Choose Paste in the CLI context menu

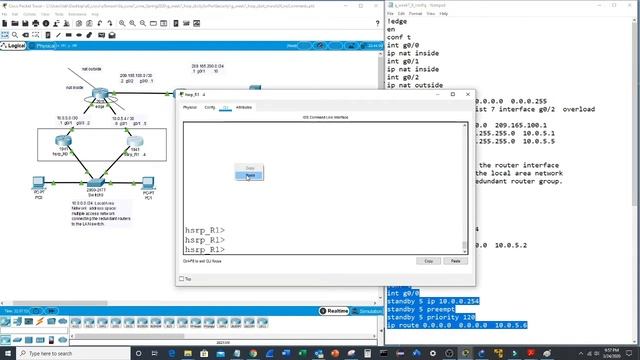coord(250,176)
